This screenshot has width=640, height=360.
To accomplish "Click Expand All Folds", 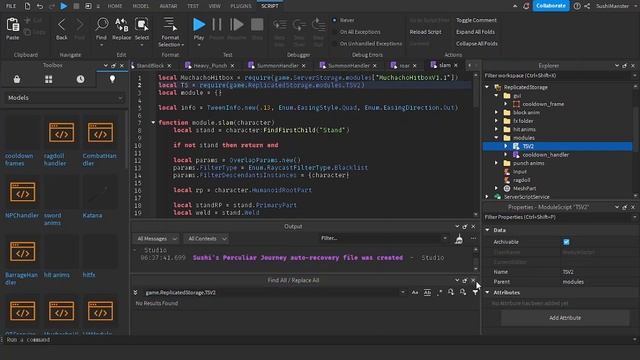I will point(476,32).
